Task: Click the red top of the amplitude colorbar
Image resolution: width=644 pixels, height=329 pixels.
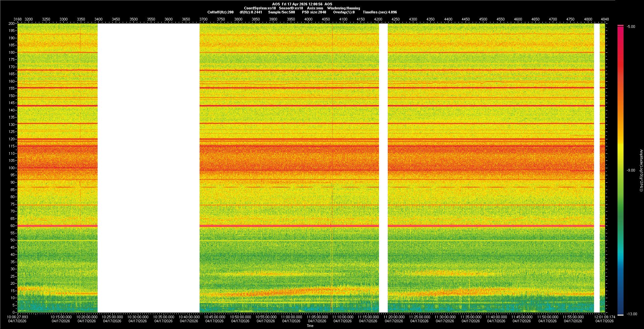Action: pos(620,30)
